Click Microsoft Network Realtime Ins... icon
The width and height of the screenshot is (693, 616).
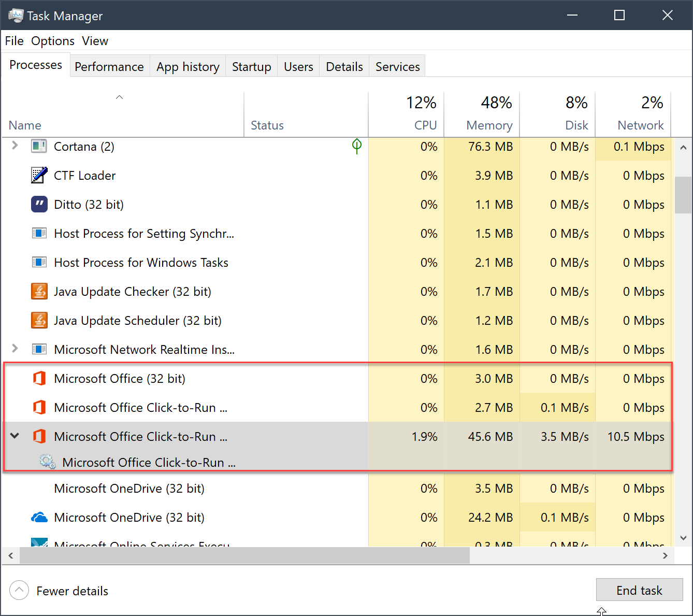[39, 349]
